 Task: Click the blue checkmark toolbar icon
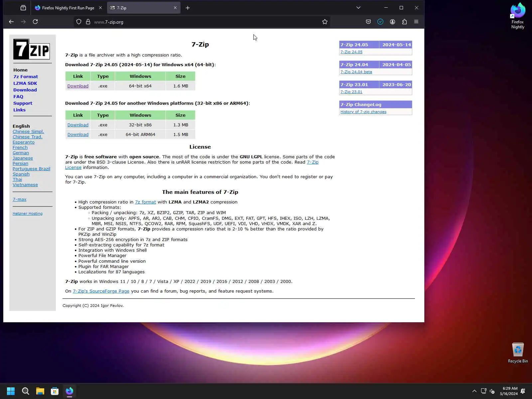[x=380, y=22]
